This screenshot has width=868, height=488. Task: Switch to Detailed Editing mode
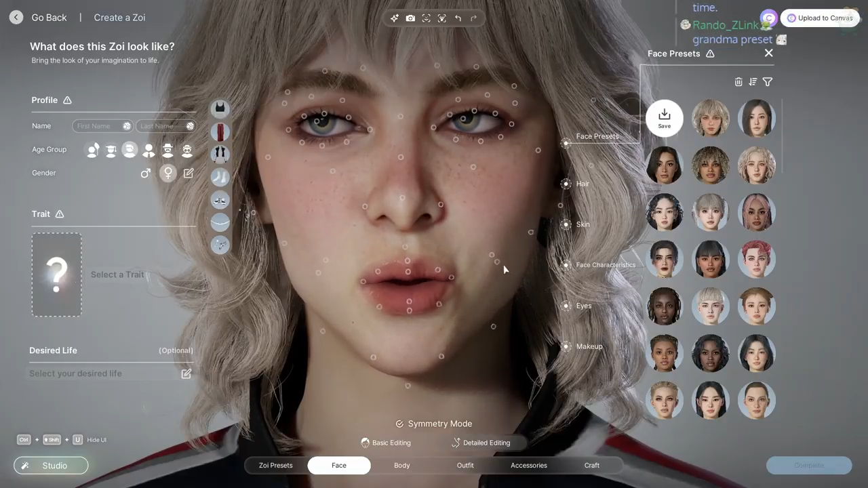click(x=481, y=443)
